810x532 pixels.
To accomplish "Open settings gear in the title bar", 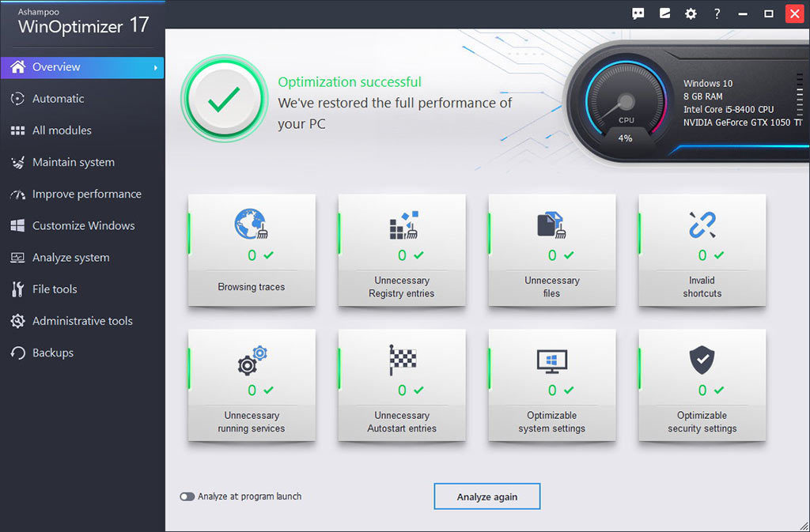I will pos(691,13).
